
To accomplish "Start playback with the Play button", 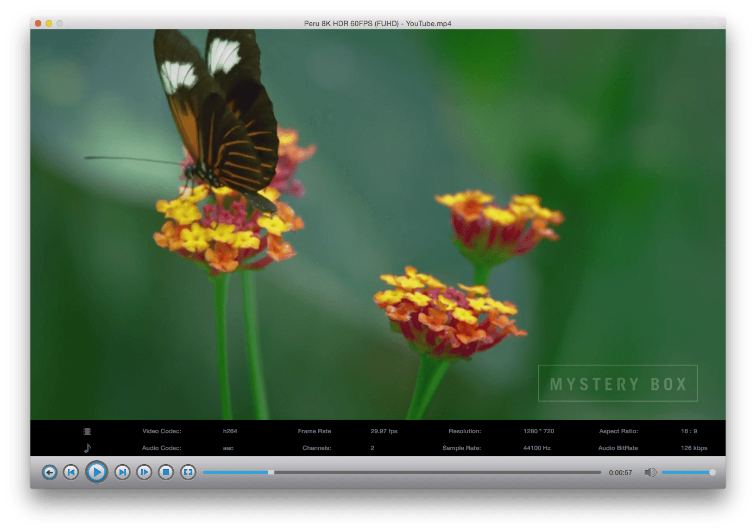I will (x=97, y=472).
